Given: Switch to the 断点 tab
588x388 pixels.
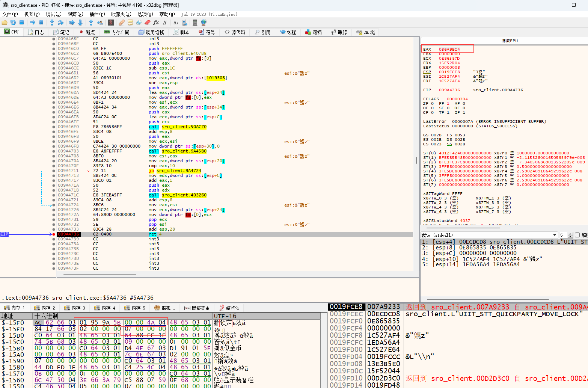Looking at the screenshot, I should point(86,32).
